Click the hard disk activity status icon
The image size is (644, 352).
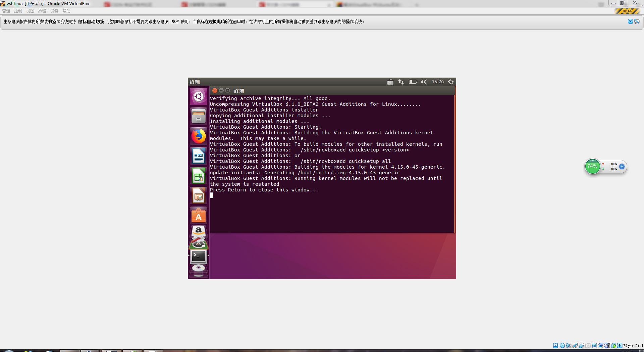click(x=556, y=346)
